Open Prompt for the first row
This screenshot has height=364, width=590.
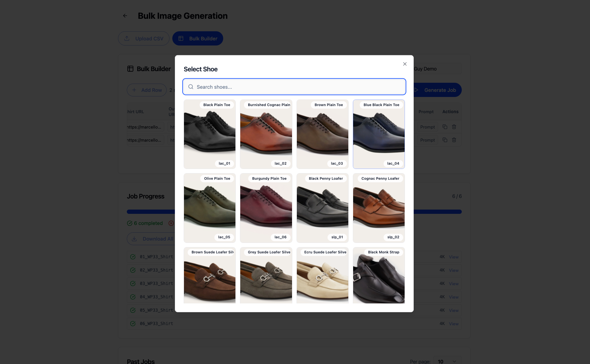point(427,127)
